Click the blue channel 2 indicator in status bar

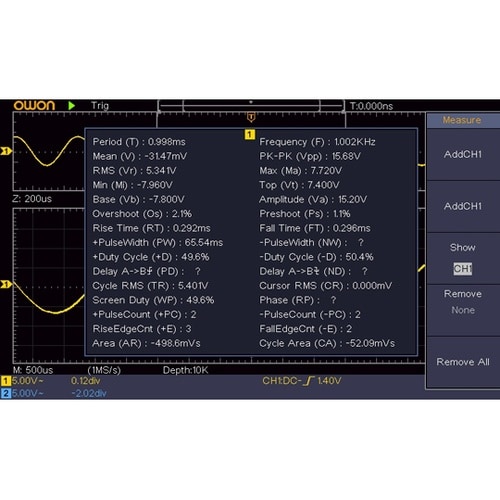[x=6, y=393]
